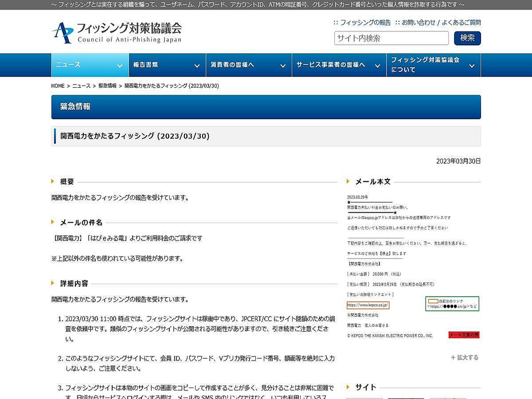Go to HOME in breadcrumb
Viewport: 532px width, 399px height.
(x=58, y=86)
